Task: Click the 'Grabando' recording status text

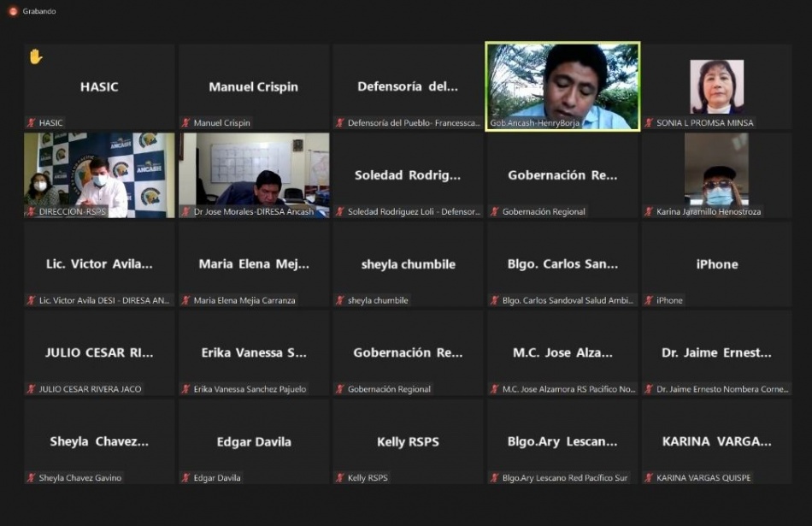Action: pos(39,11)
